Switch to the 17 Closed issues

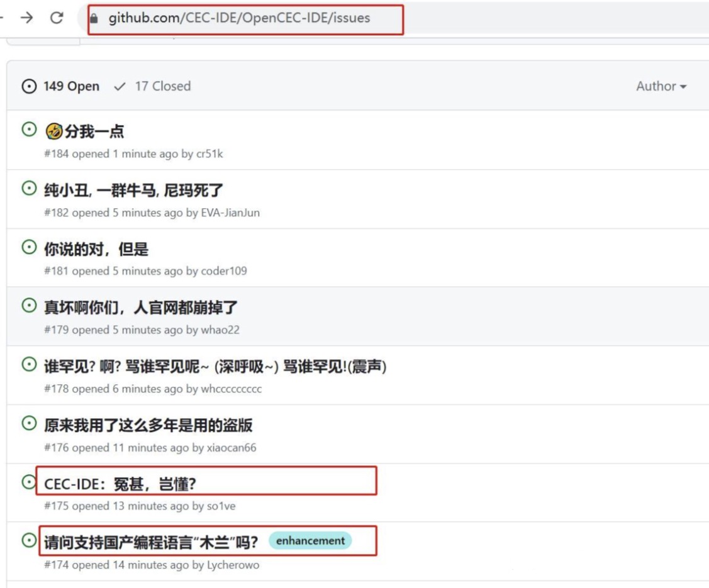pos(152,86)
